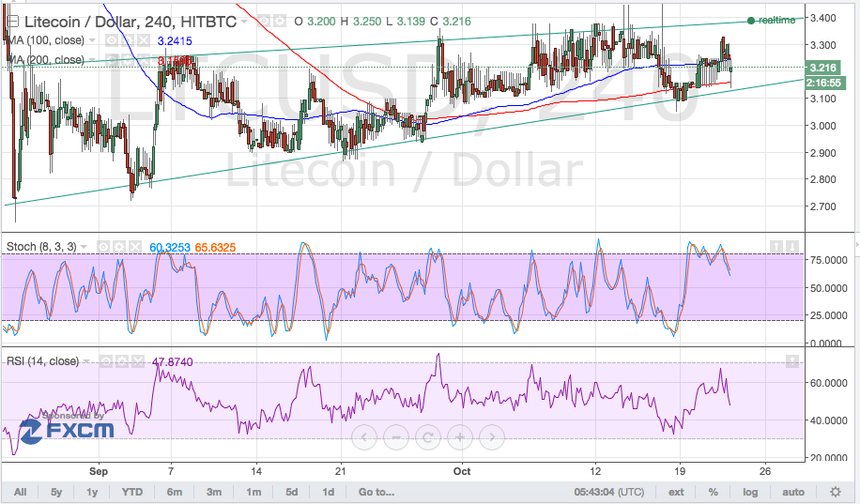
Task: Click the zoom out minus button
Action: tap(396, 436)
